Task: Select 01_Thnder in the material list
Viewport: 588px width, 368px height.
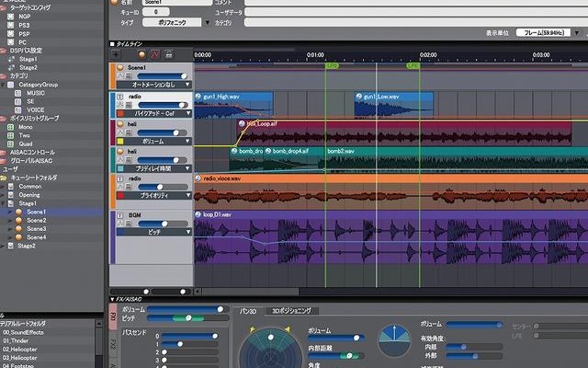Action: (x=16, y=341)
